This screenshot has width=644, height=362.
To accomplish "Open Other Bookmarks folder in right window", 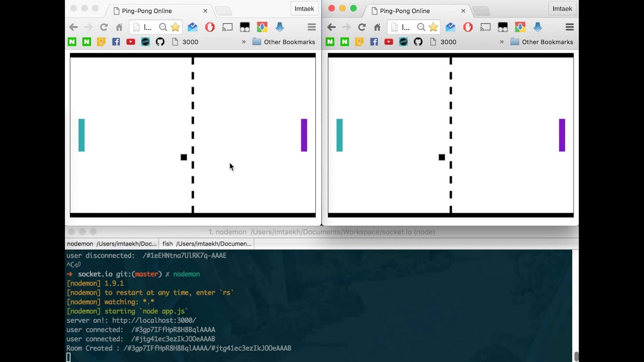I will pyautogui.click(x=542, y=42).
